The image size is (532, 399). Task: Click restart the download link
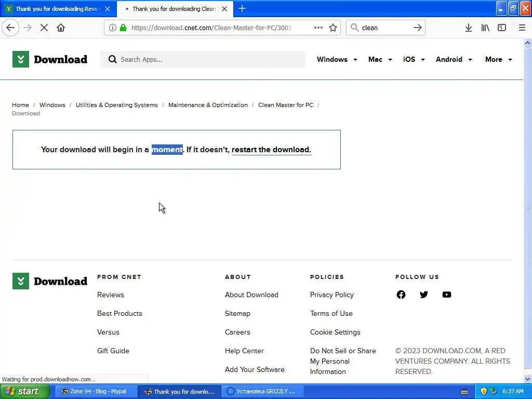271,150
